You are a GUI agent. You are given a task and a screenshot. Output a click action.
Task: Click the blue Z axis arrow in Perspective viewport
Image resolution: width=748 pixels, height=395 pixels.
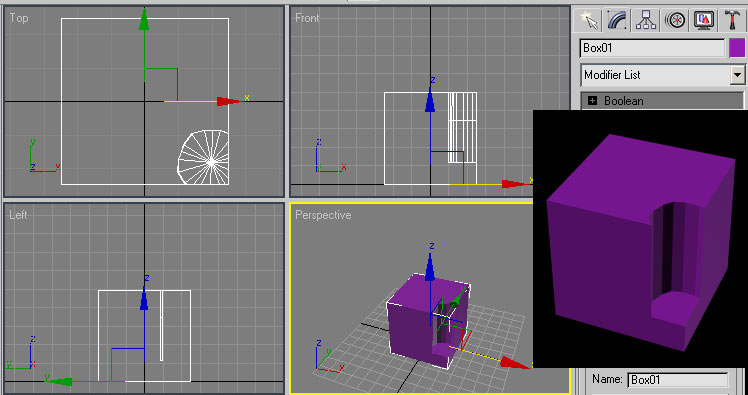(430, 267)
